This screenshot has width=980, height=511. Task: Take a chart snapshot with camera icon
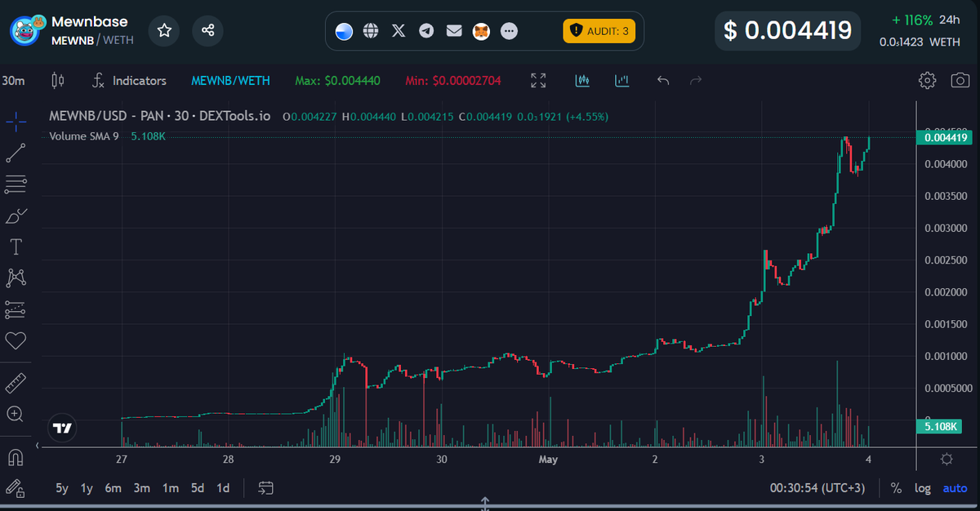(x=960, y=80)
